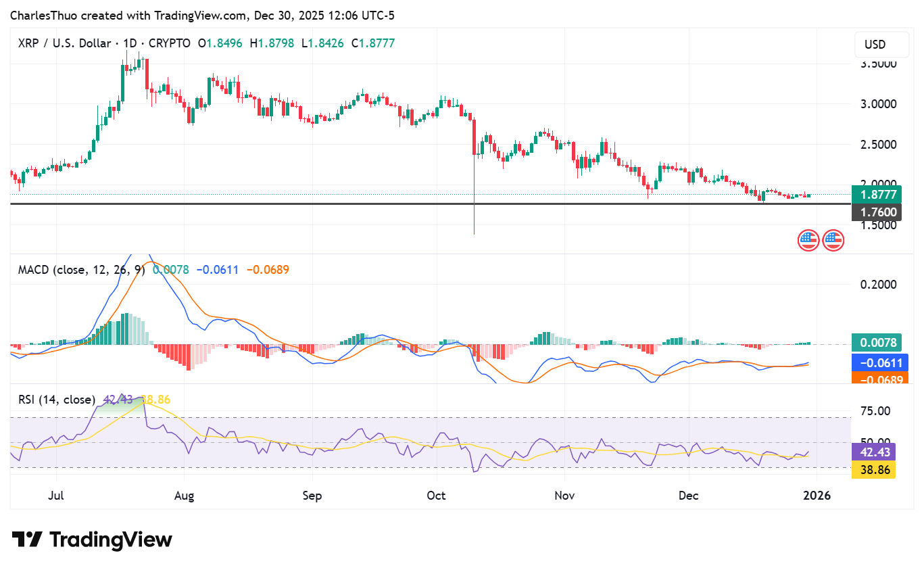Select the 2026 label on the time axis
The width and height of the screenshot is (924, 570).
click(818, 496)
